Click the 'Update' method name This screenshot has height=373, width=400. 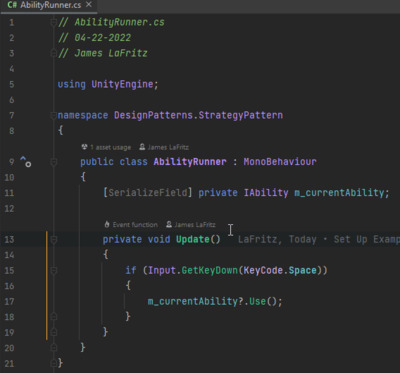(193, 239)
